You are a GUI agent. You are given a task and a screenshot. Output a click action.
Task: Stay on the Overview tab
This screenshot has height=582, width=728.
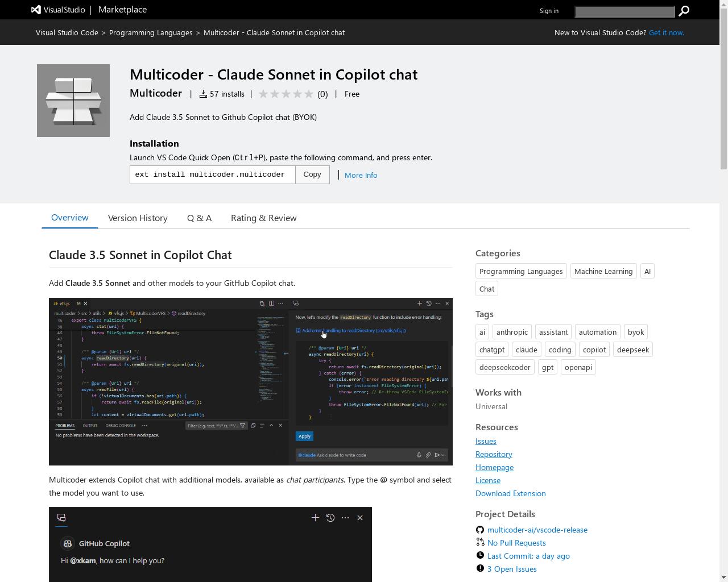tap(69, 218)
